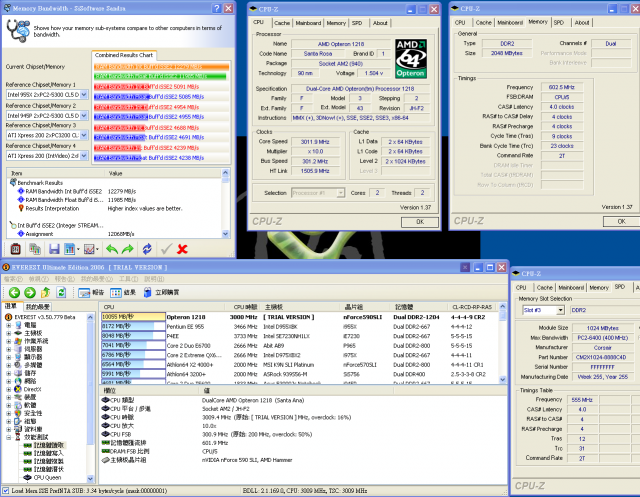Click the 報告 report icon in EVEREST's toolbar
The width and height of the screenshot is (640, 497).
click(x=84, y=293)
